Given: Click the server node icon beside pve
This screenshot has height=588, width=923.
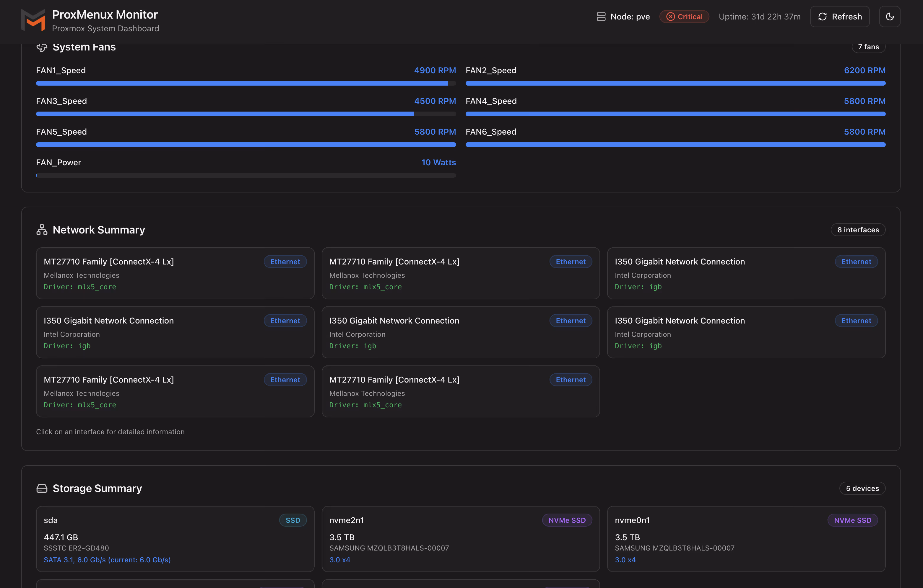Looking at the screenshot, I should coord(601,17).
